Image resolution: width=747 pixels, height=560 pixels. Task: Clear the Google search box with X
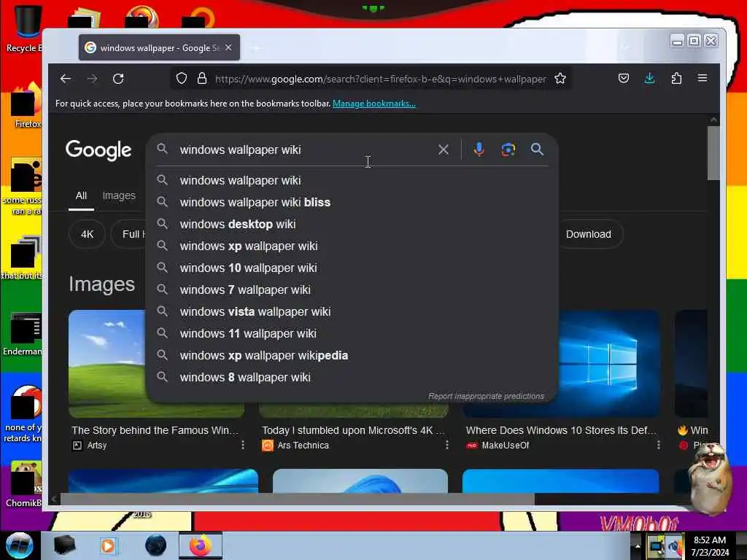click(444, 149)
